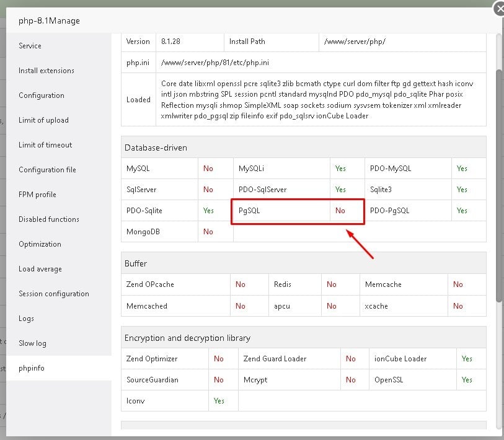Click the PgSQL cell in Database-driven table
504x440 pixels.
point(250,211)
